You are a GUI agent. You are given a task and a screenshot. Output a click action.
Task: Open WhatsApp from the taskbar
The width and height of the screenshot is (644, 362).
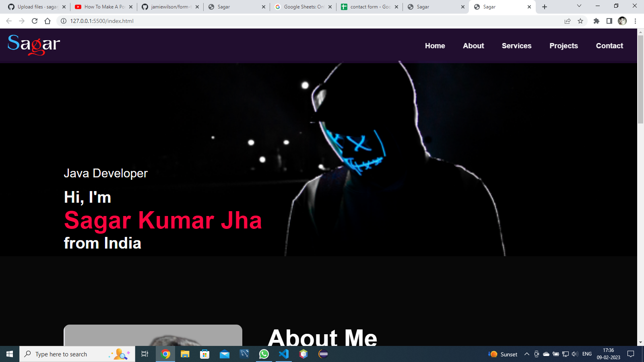264,354
